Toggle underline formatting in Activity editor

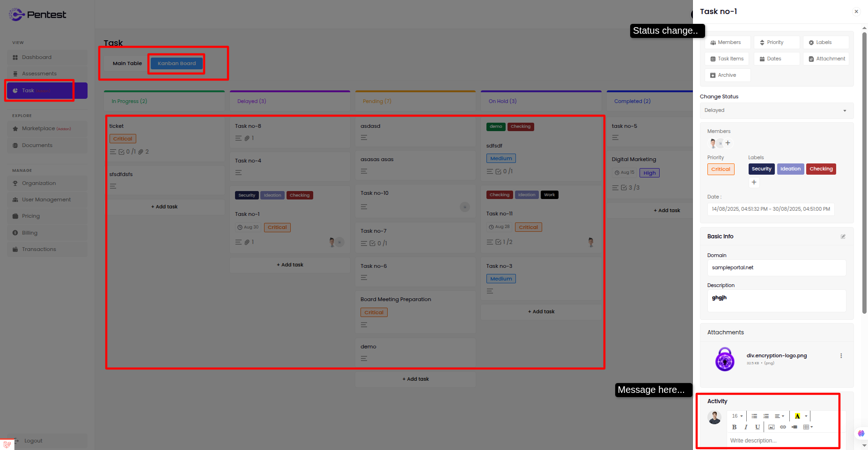pyautogui.click(x=758, y=427)
